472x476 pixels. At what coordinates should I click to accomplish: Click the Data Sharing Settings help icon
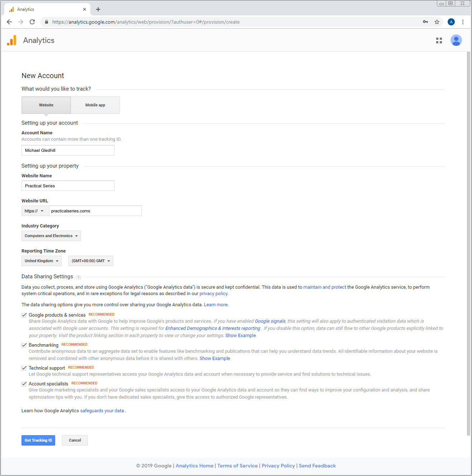tap(78, 278)
